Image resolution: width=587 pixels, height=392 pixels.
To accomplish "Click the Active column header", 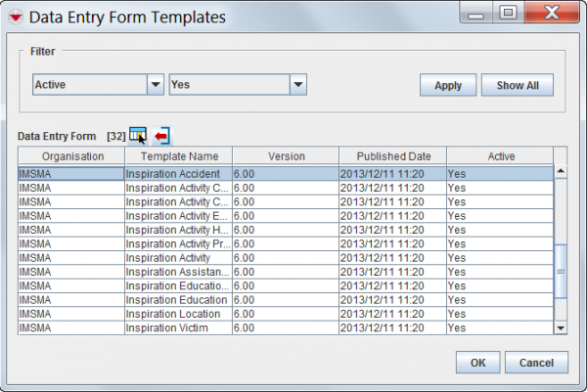I will (500, 156).
